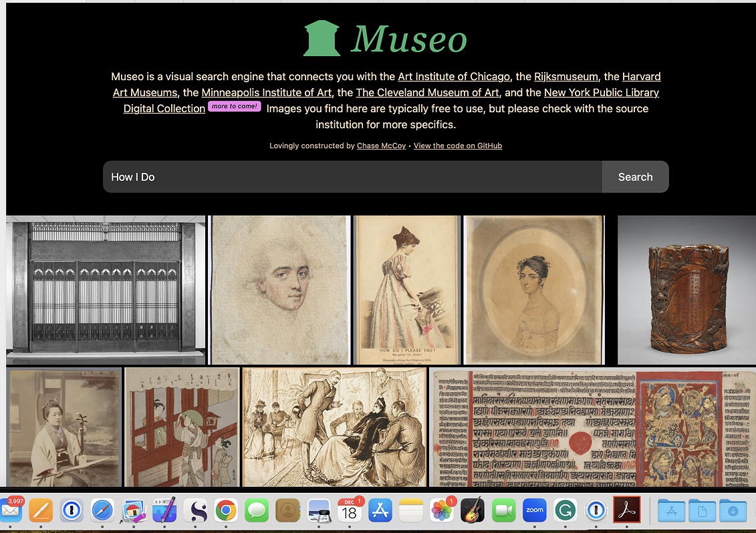Open the App Store dock icon
The width and height of the screenshot is (756, 533).
tap(380, 510)
